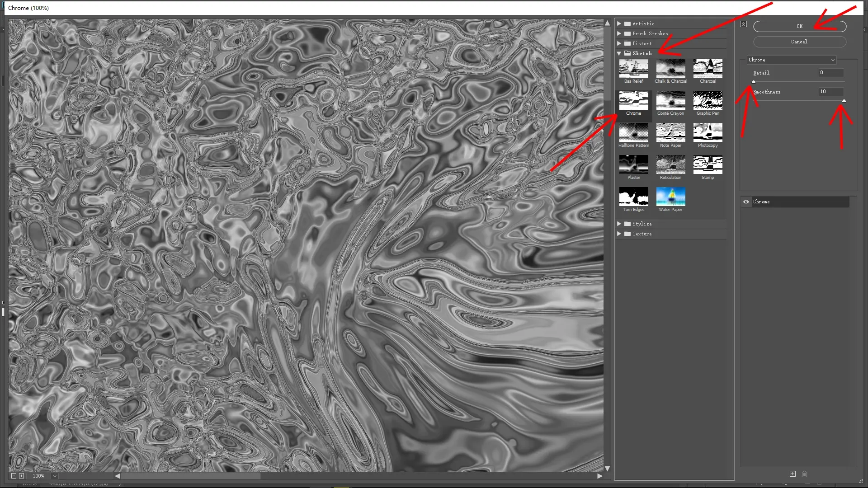Apply the Chalk & Charcoal filter
The image size is (868, 488).
[670, 69]
